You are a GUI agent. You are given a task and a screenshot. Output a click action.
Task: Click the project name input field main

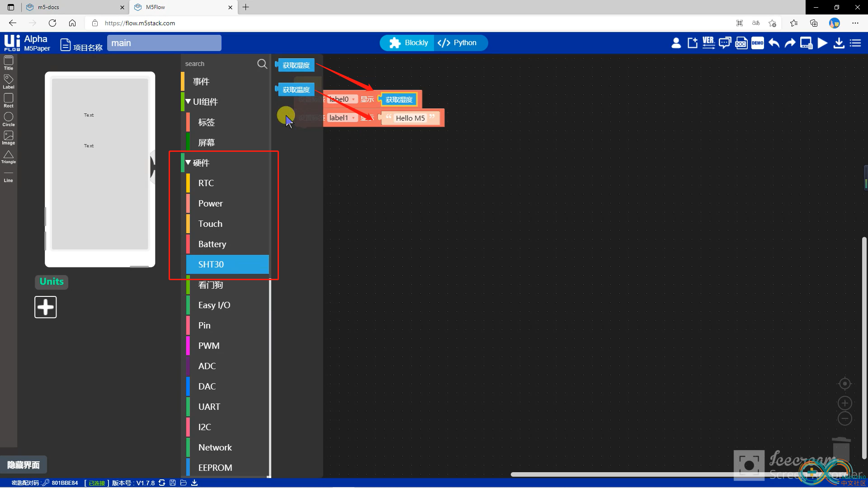click(164, 43)
